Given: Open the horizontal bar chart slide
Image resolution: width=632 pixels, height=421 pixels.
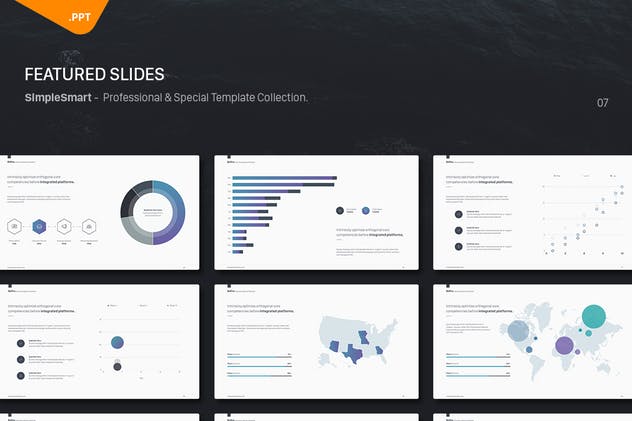Looking at the screenshot, I should click(x=315, y=212).
